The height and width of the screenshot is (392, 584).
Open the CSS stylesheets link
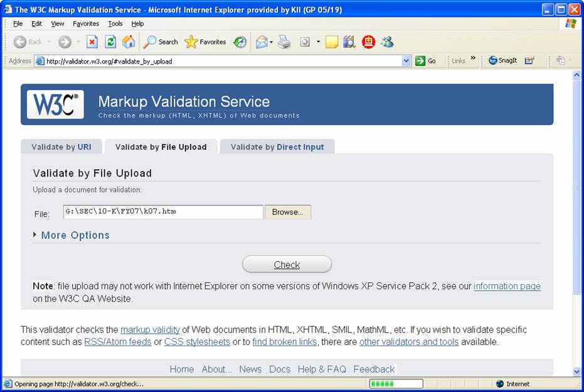click(197, 342)
